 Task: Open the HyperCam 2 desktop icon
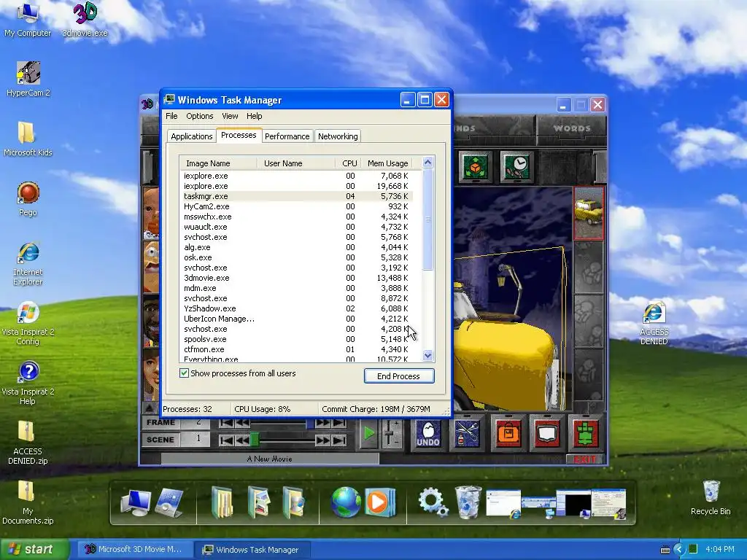click(28, 79)
